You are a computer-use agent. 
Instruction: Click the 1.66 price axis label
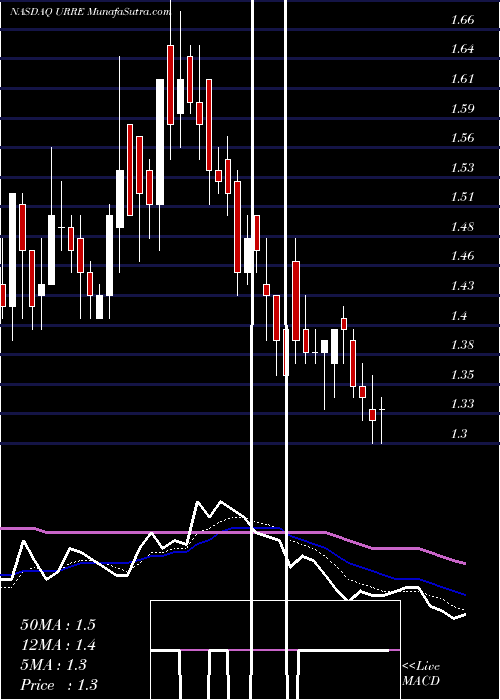462,20
